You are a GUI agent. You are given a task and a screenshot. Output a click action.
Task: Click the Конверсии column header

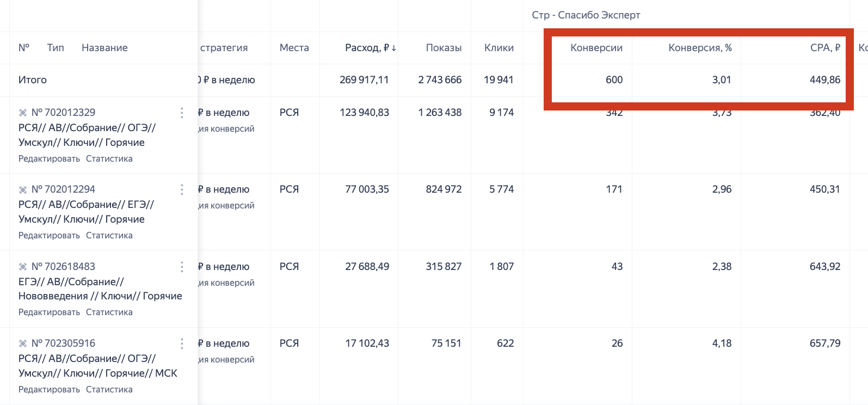[x=596, y=48]
